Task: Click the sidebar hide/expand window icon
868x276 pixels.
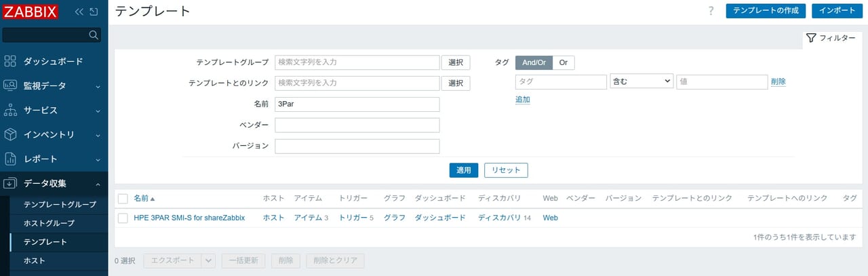Action: pos(94,12)
